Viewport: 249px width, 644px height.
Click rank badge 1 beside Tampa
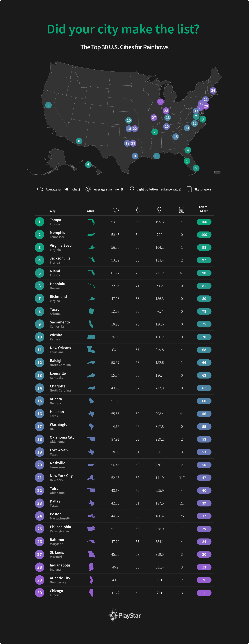click(40, 222)
